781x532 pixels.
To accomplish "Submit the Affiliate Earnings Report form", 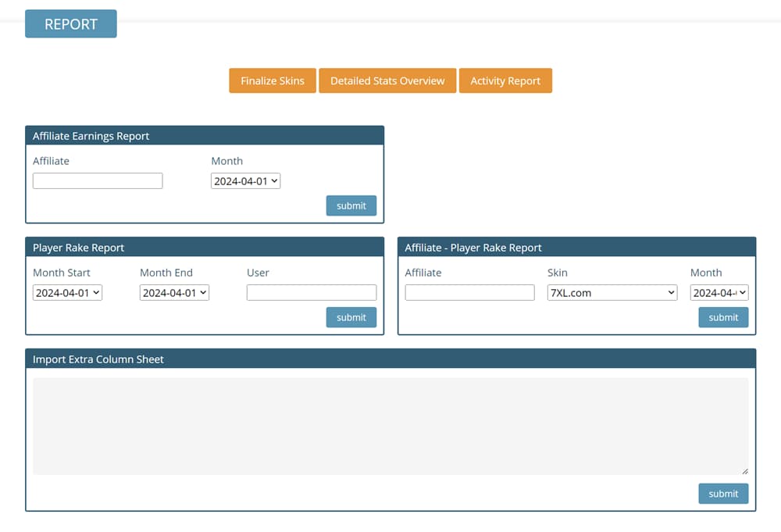I will 351,205.
